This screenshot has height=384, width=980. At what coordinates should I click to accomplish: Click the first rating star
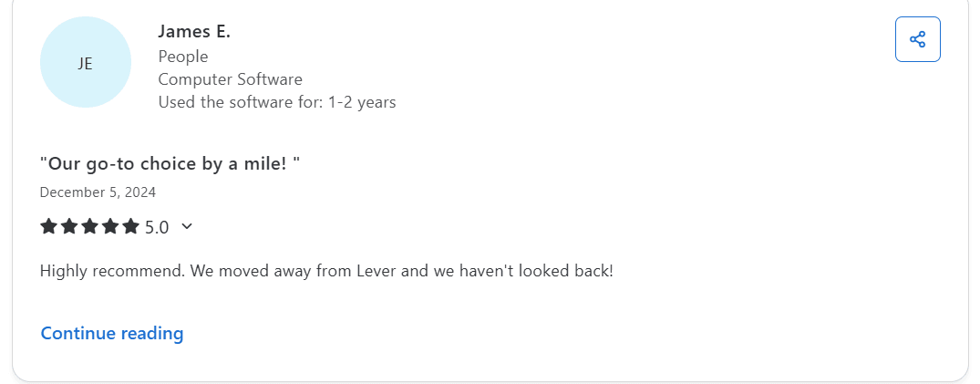[49, 226]
